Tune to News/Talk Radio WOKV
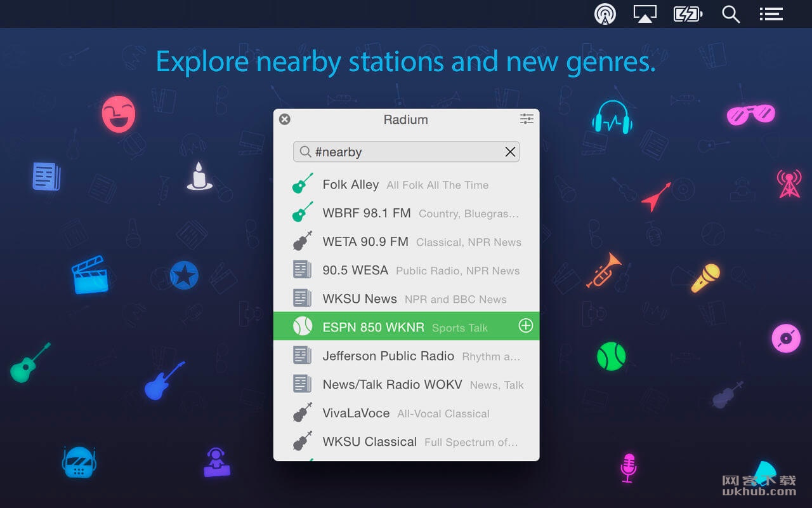The image size is (812, 508). pos(406,385)
